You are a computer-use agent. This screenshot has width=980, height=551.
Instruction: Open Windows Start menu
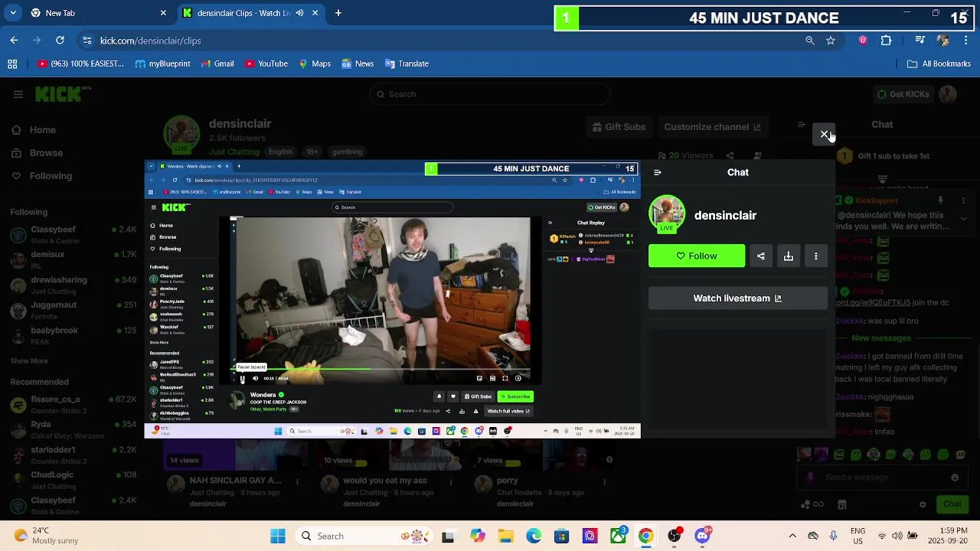point(278,536)
